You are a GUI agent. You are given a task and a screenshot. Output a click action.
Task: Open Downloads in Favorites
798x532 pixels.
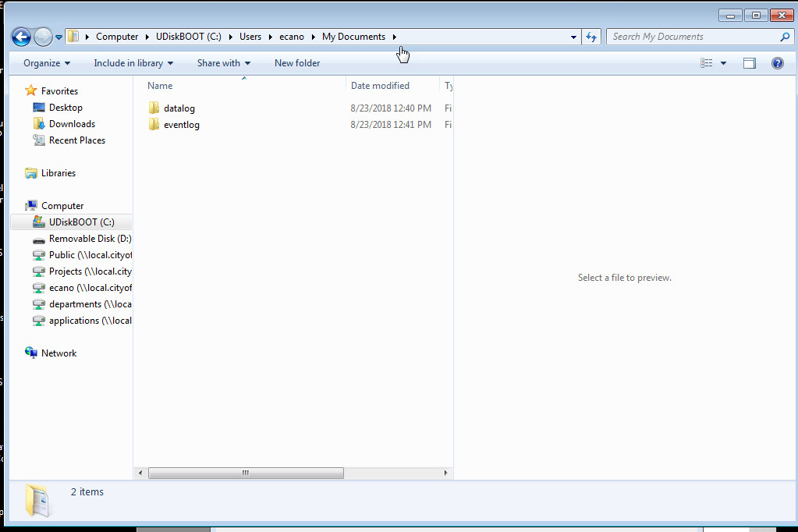coord(73,124)
